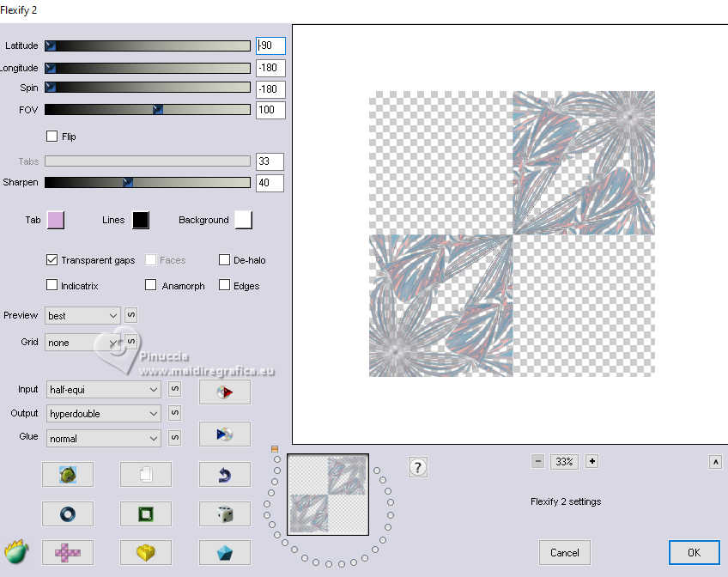This screenshot has width=728, height=577.
Task: Expand settings panel with the caret button
Action: [715, 462]
